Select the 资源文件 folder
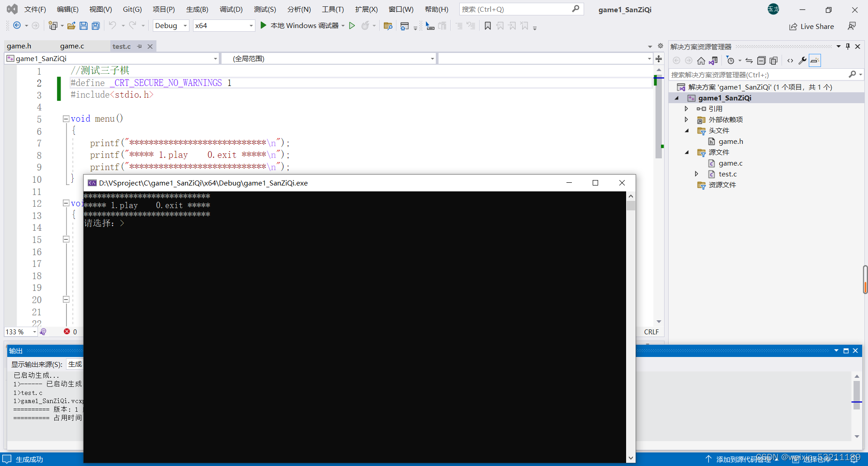This screenshot has height=466, width=868. coord(722,185)
